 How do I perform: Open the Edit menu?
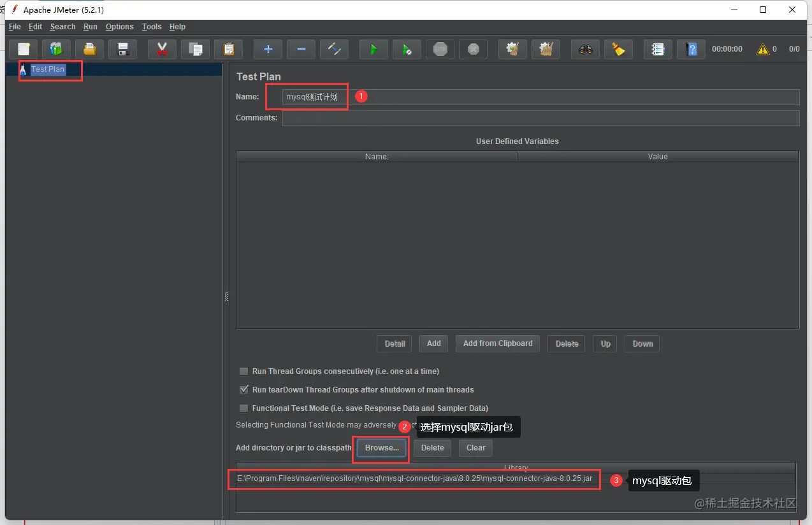[35, 27]
